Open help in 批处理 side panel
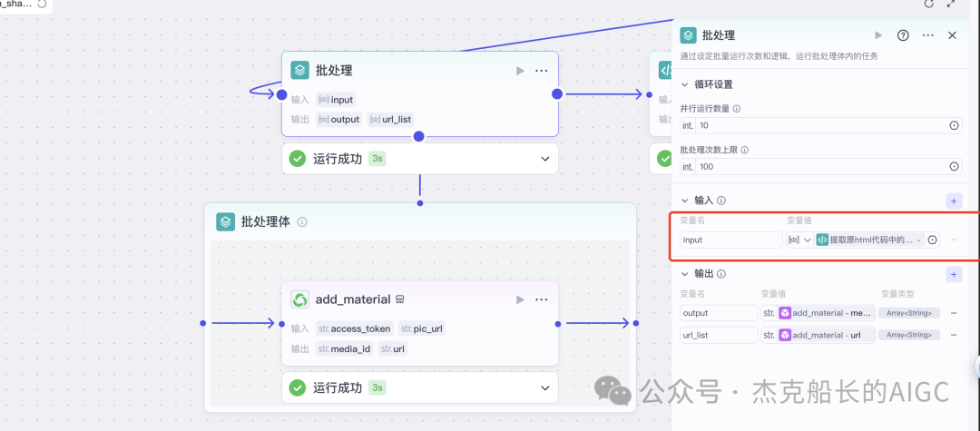980x431 pixels. click(x=903, y=35)
